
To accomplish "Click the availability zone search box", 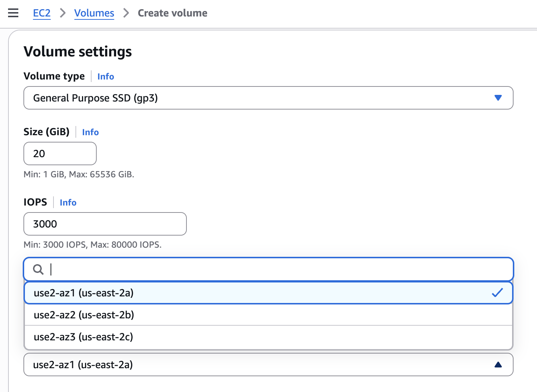I will click(268, 269).
